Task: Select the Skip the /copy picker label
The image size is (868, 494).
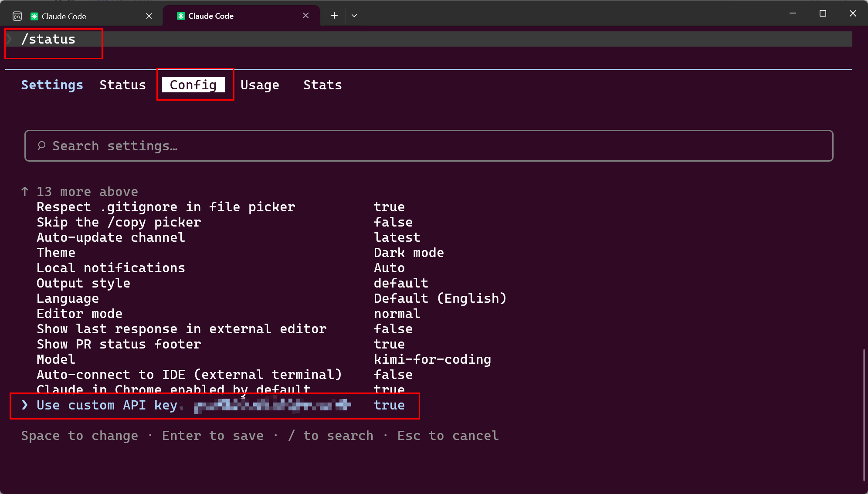Action: click(x=119, y=222)
